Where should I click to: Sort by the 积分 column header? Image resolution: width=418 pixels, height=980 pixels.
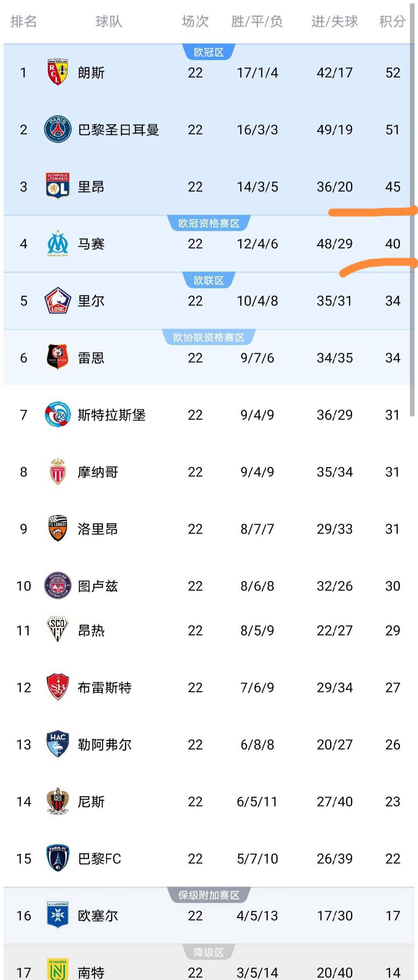(392, 21)
